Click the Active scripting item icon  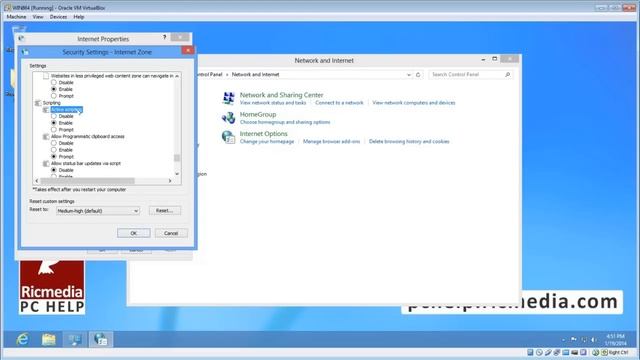pos(46,110)
